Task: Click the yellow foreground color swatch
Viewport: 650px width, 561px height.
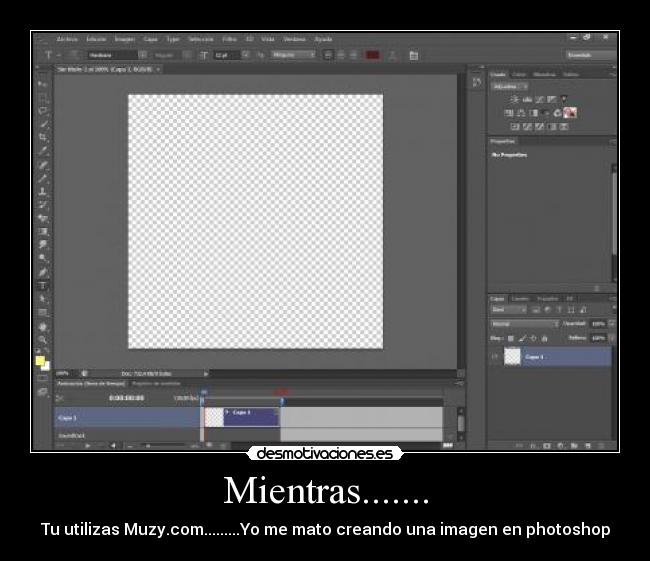Action: 40,360
